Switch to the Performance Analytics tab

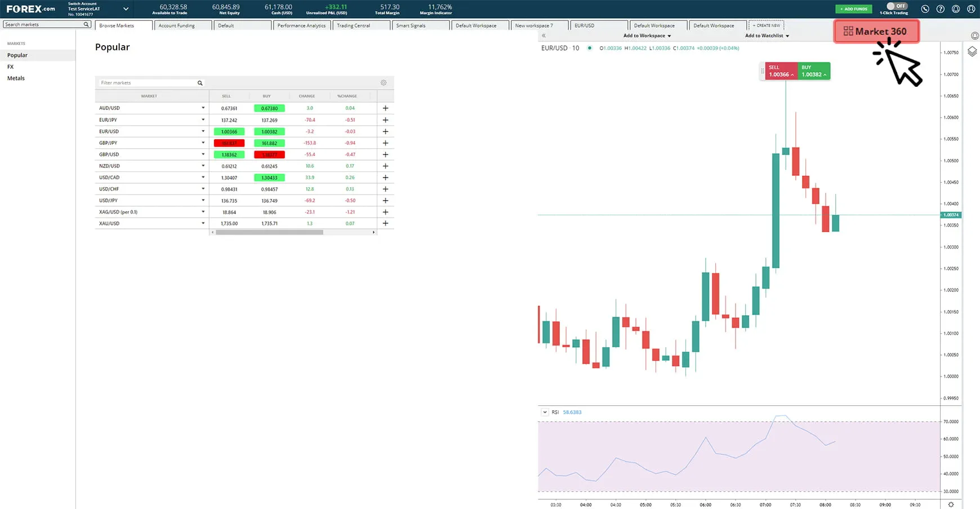pyautogui.click(x=301, y=25)
